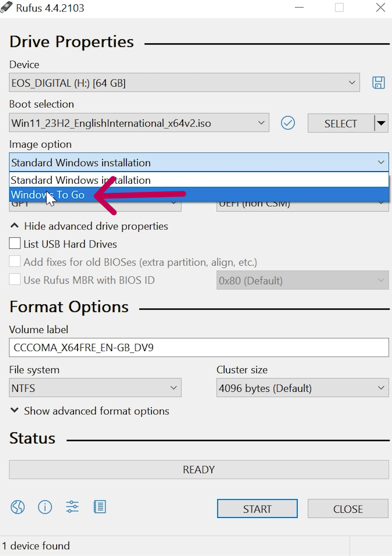
Task: Choose Standard Windows installation from the list
Action: click(199, 180)
